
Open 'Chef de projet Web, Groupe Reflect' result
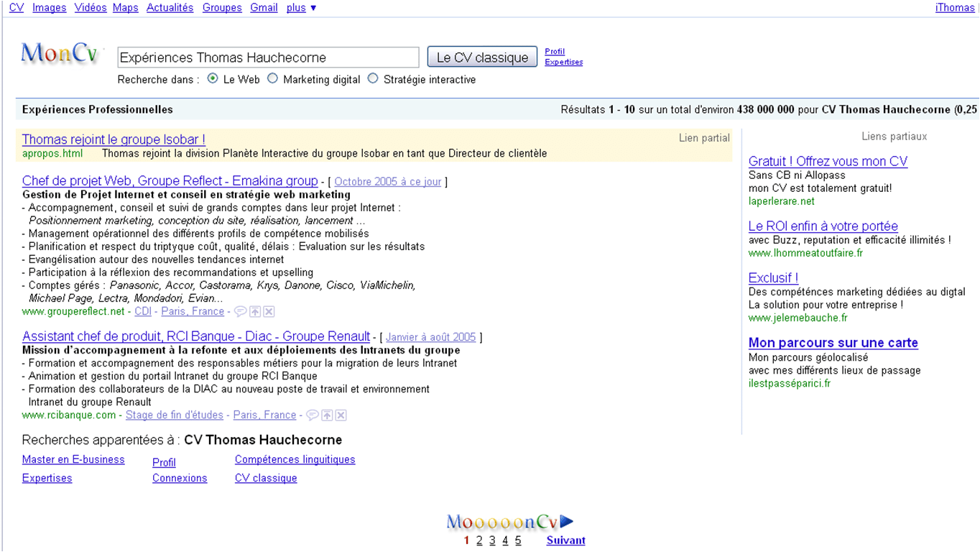click(x=170, y=180)
